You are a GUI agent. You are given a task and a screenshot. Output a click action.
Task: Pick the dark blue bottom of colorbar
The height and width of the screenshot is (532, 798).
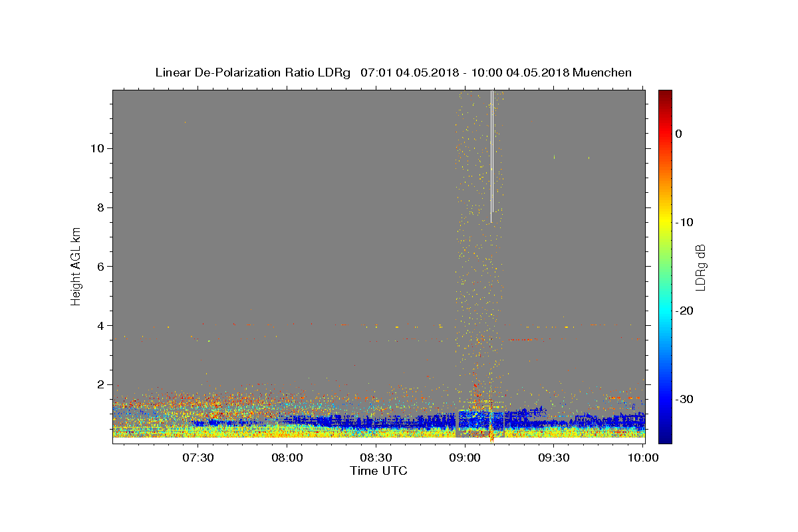tap(665, 438)
